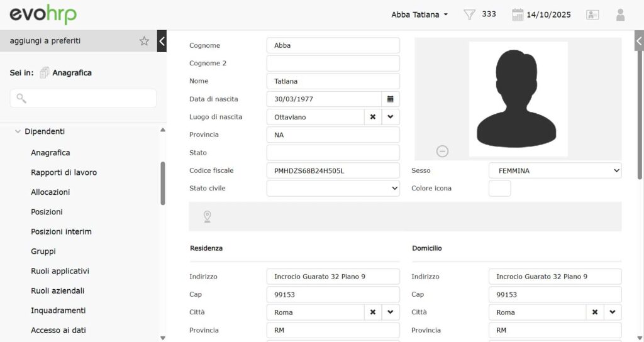This screenshot has width=644, height=342.
Task: Click the map pin location icon
Action: point(207,217)
